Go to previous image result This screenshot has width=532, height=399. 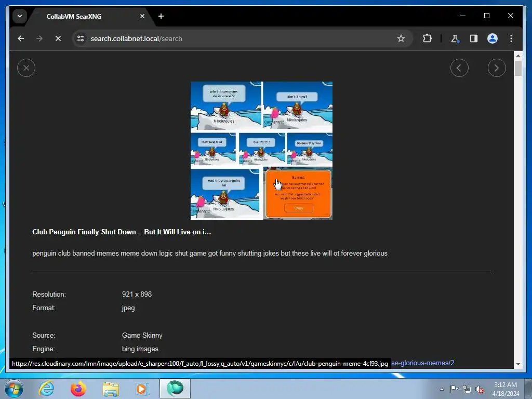point(459,68)
